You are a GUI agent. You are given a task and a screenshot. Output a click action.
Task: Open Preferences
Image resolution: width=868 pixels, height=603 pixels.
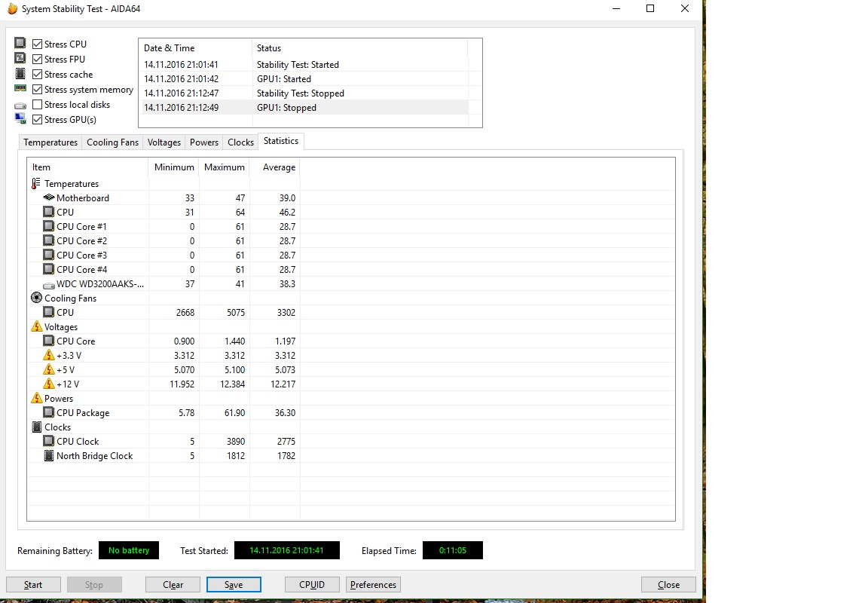pyautogui.click(x=373, y=585)
